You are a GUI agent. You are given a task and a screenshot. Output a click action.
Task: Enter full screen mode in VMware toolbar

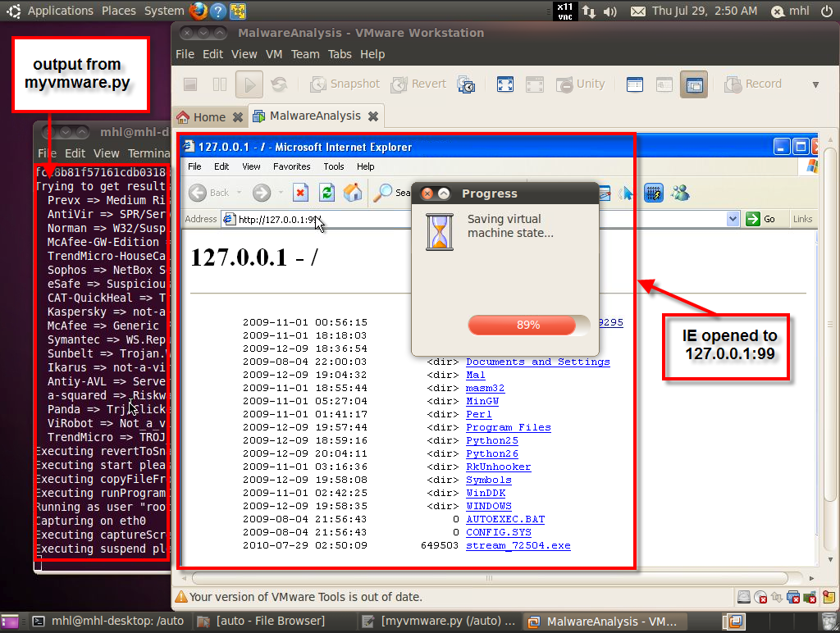pyautogui.click(x=505, y=84)
